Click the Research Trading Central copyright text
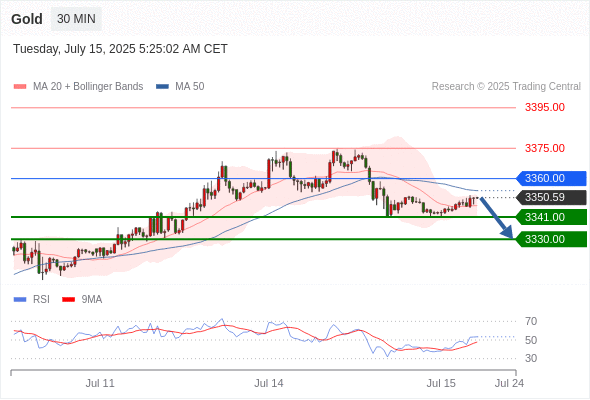Image resolution: width=590 pixels, height=400 pixels. click(x=506, y=87)
